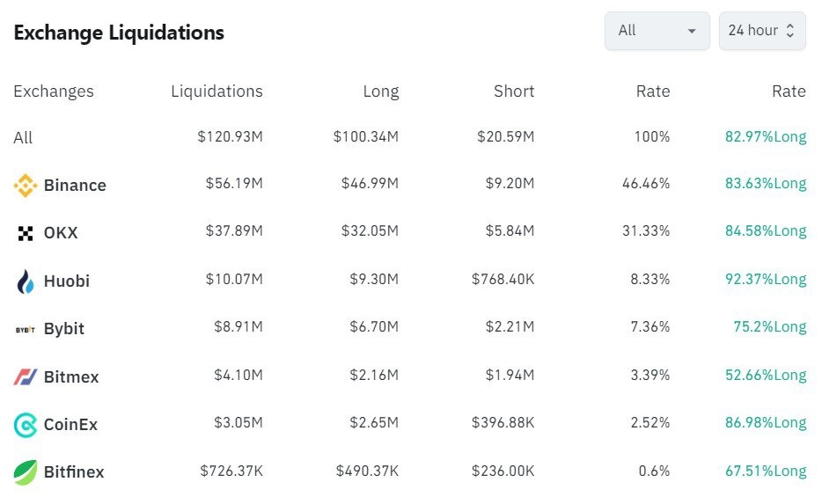Click the Huobi flame logo icon

click(25, 281)
